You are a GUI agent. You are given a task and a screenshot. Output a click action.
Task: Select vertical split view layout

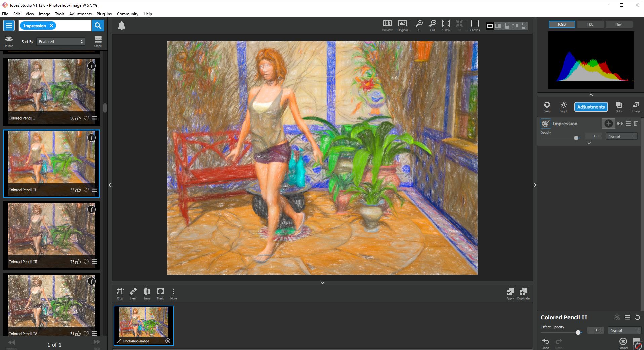pyautogui.click(x=498, y=26)
